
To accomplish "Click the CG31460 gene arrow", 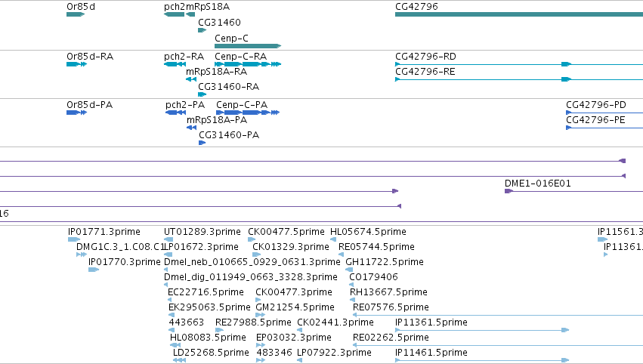I will click(202, 30).
